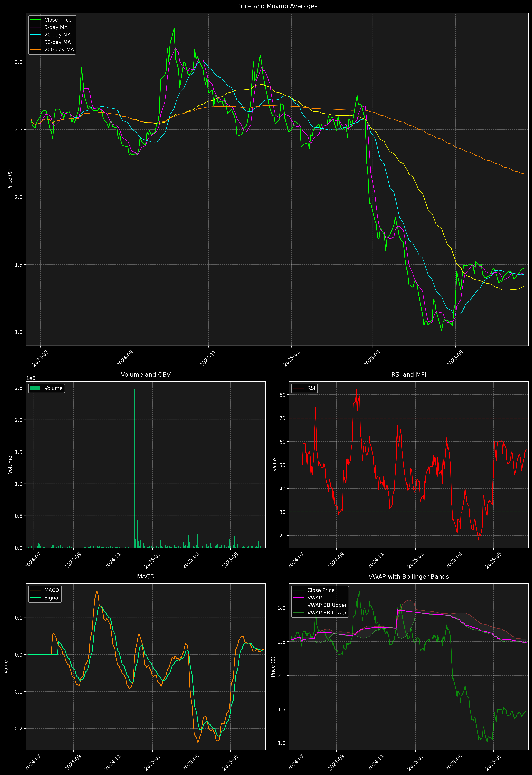Image resolution: width=532 pixels, height=775 pixels.
Task: Click the "Volume and OBV" chart title
Action: click(x=146, y=374)
